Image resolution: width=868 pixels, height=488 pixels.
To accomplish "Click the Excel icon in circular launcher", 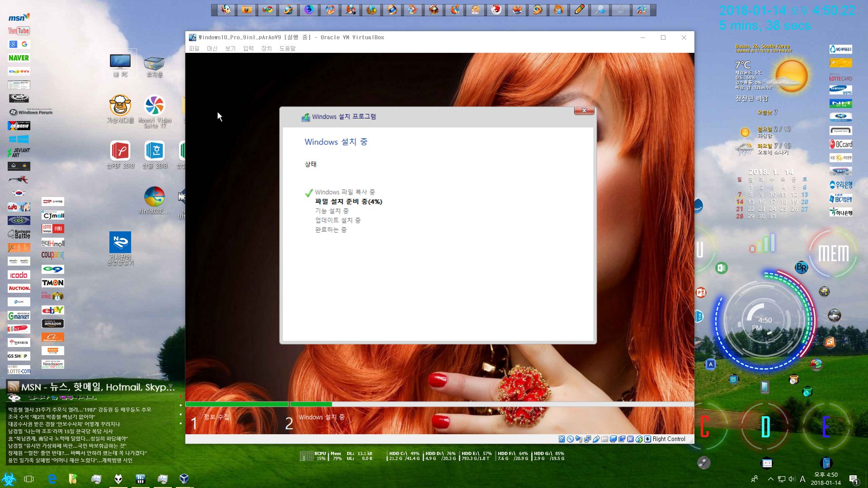I will 722,268.
